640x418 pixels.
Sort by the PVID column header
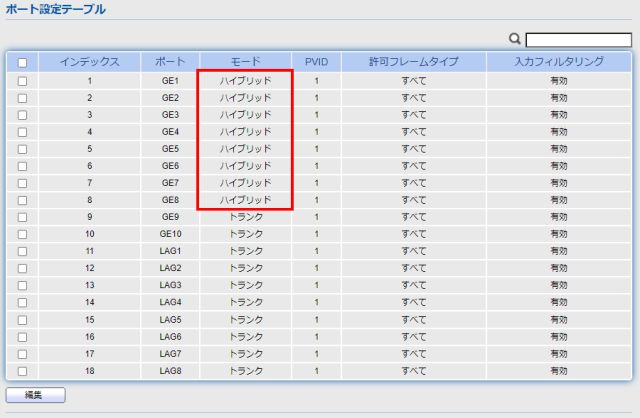pyautogui.click(x=316, y=62)
